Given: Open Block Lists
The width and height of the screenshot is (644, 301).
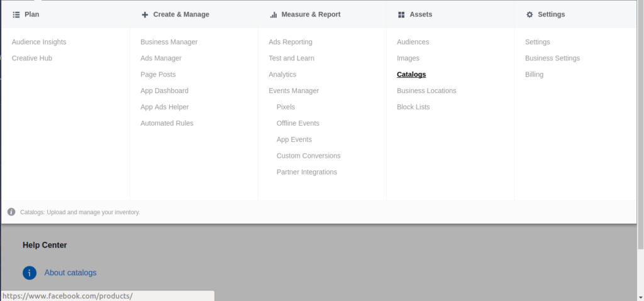Looking at the screenshot, I should coord(413,107).
